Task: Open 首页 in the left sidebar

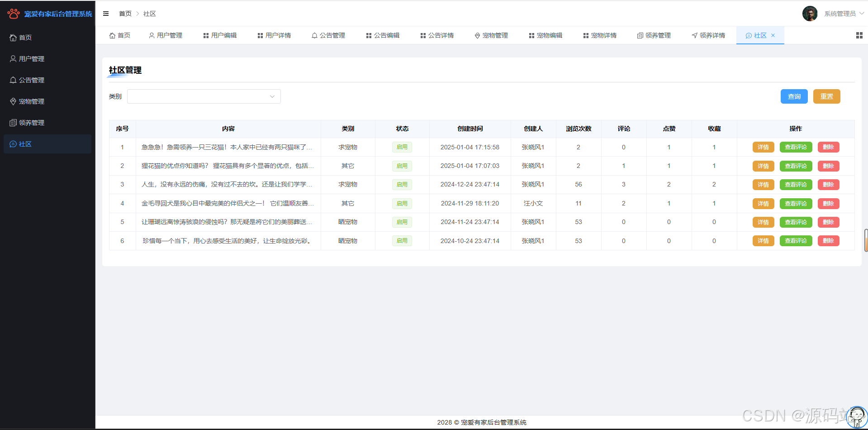Action: (x=47, y=38)
